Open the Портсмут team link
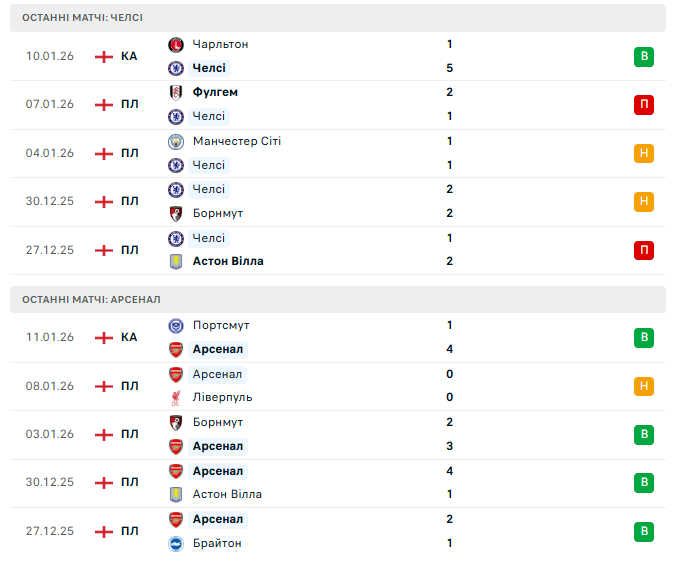 tap(221, 325)
